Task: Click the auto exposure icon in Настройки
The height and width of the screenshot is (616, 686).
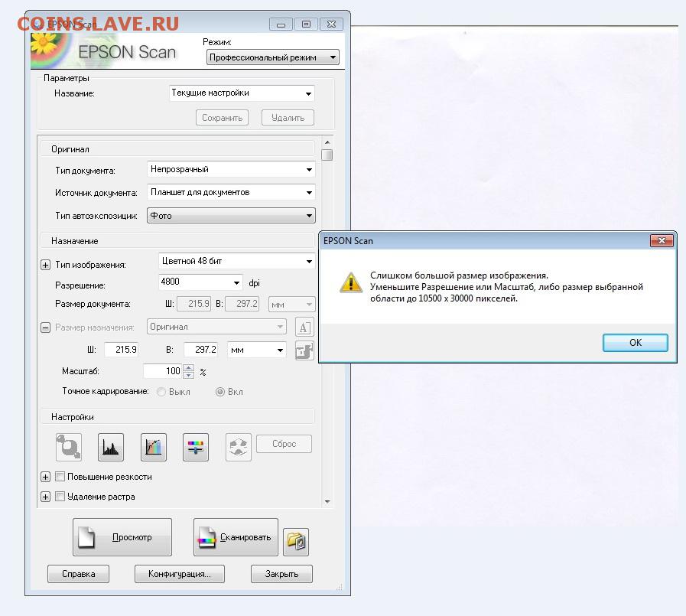Action: (69, 447)
